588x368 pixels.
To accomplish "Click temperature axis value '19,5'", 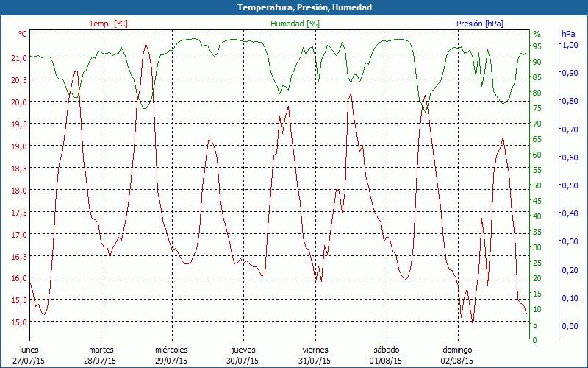I will [19, 124].
